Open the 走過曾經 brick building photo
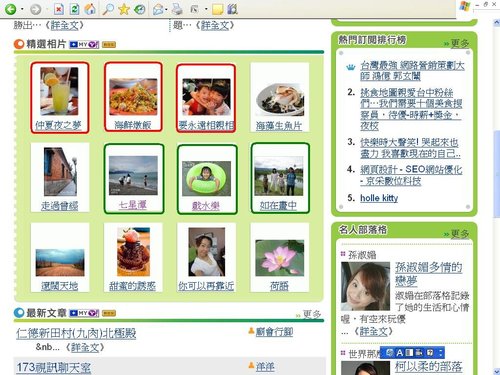This screenshot has width=500, height=375. click(x=60, y=172)
